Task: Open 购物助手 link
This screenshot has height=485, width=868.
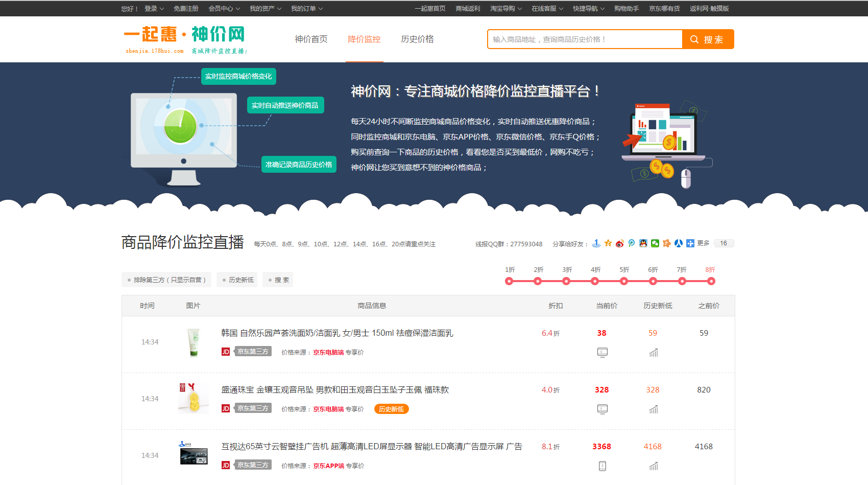Action: (626, 9)
